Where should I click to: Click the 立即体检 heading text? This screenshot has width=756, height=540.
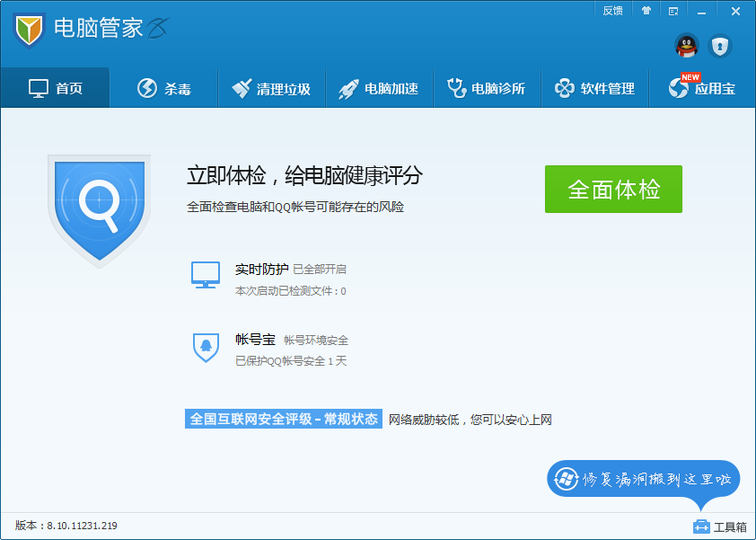click(304, 175)
